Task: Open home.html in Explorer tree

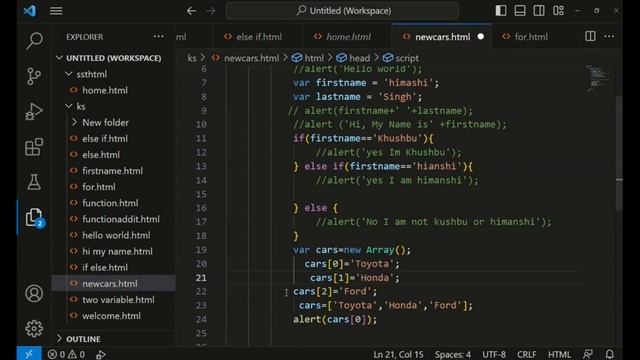Action: point(114,90)
